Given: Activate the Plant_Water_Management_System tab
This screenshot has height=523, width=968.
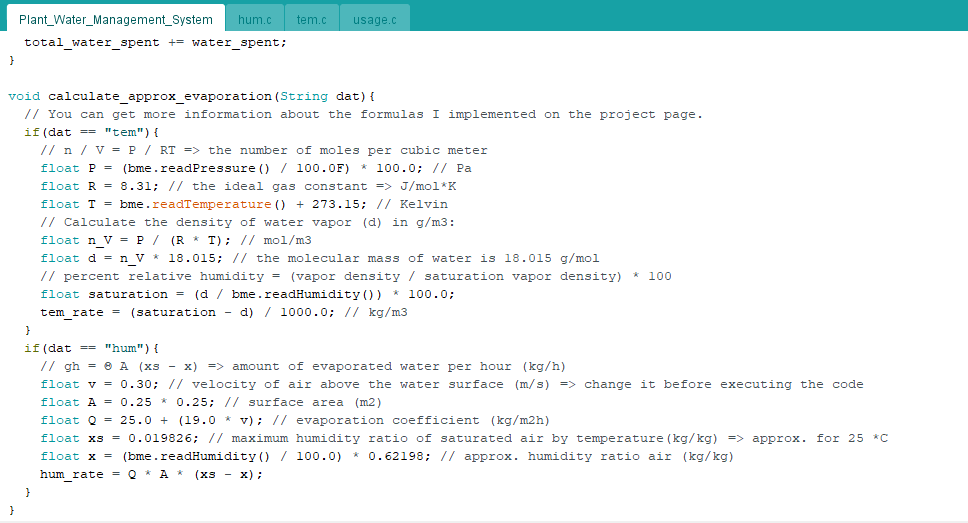Looking at the screenshot, I should click(x=115, y=19).
